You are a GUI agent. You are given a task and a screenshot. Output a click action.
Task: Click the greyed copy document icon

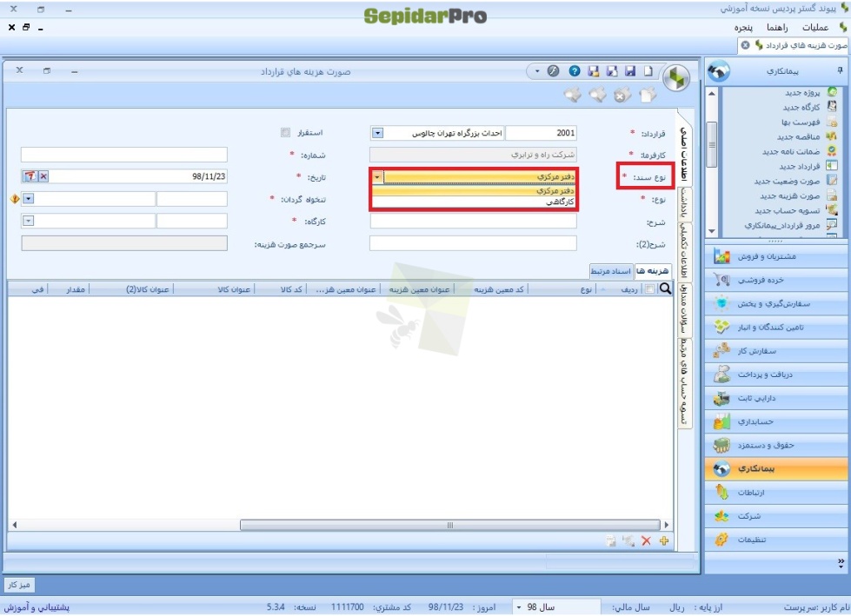coord(648,96)
